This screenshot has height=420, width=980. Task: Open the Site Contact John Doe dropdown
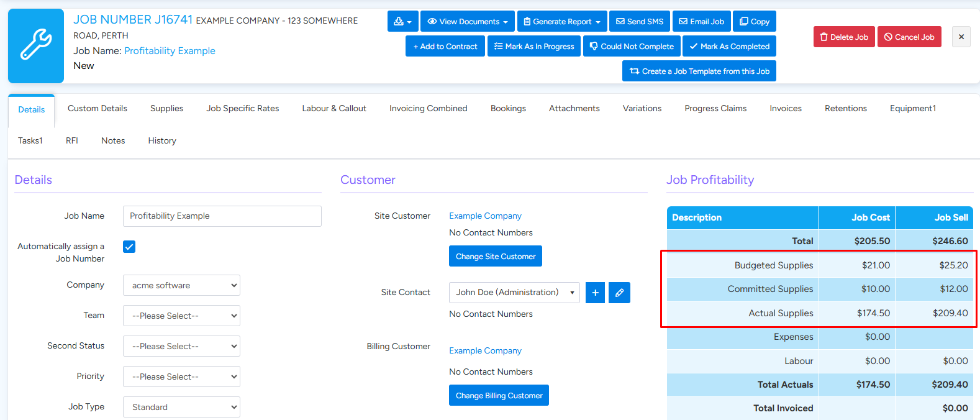click(x=514, y=293)
